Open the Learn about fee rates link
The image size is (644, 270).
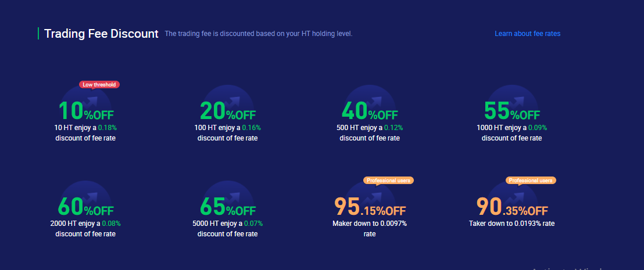527,34
